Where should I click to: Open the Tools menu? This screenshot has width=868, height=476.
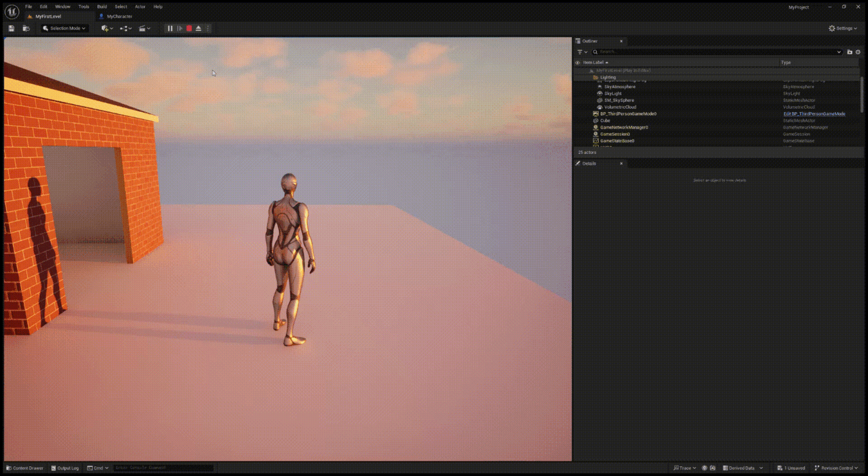click(x=84, y=7)
